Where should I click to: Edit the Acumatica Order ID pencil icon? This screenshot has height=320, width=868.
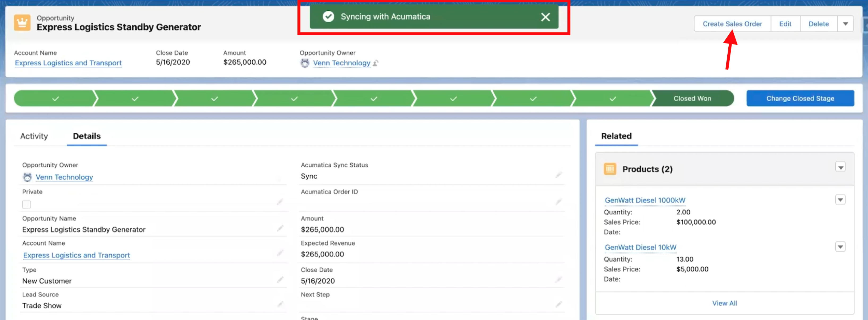tap(558, 202)
